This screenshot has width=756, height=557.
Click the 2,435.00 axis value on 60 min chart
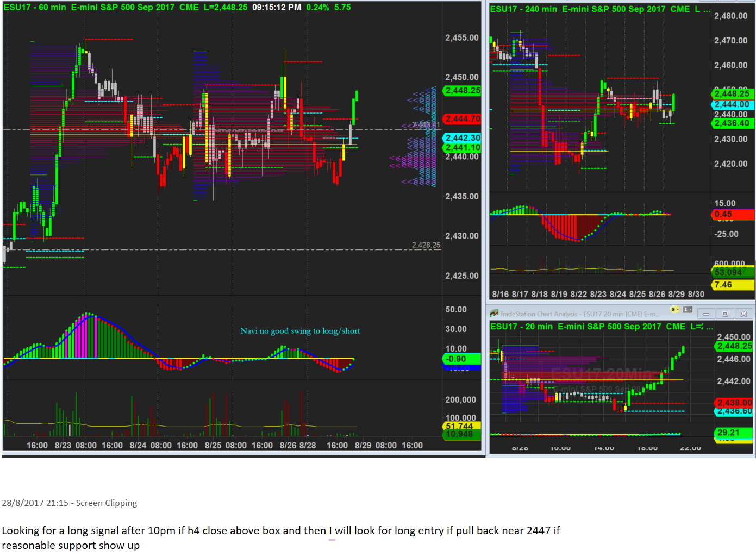tap(462, 196)
